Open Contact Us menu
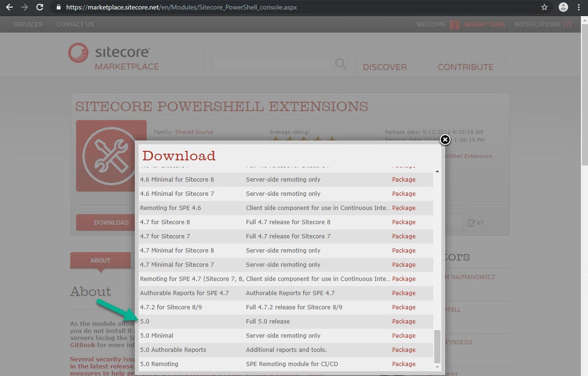This screenshot has width=588, height=376. (x=75, y=24)
